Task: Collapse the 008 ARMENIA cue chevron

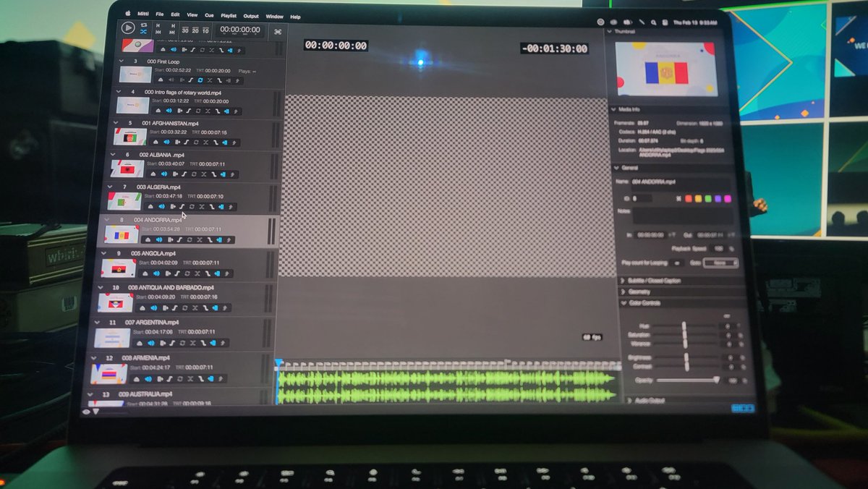Action: (93, 357)
